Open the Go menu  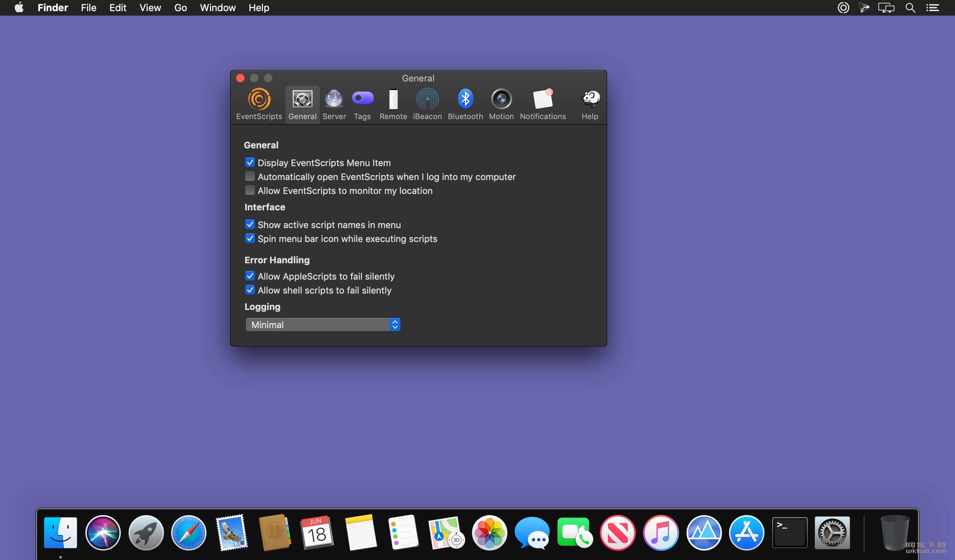(x=180, y=8)
